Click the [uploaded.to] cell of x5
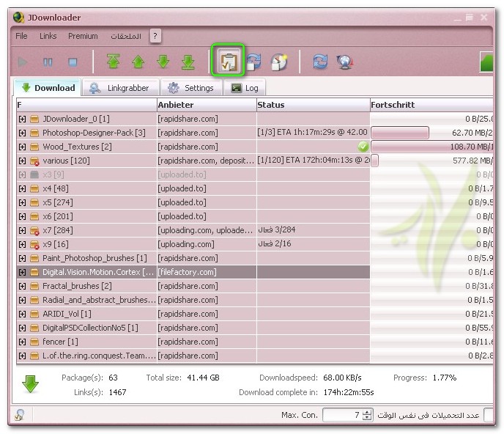Screen dimensions: 504x434 point(207,202)
